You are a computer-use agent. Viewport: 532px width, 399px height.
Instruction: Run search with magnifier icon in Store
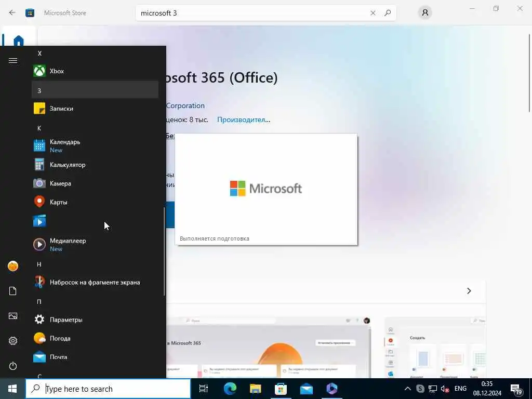coord(388,13)
